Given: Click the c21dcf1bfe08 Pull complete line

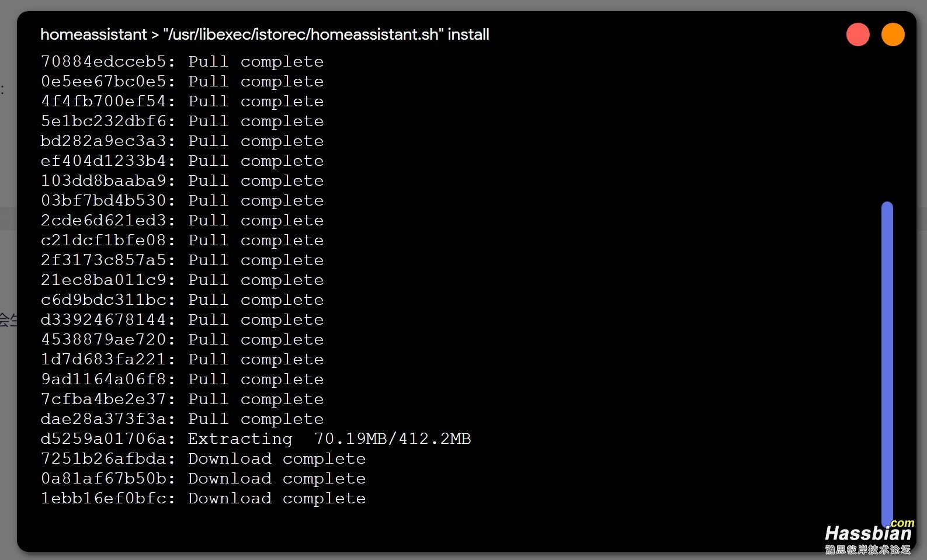Looking at the screenshot, I should pyautogui.click(x=182, y=240).
